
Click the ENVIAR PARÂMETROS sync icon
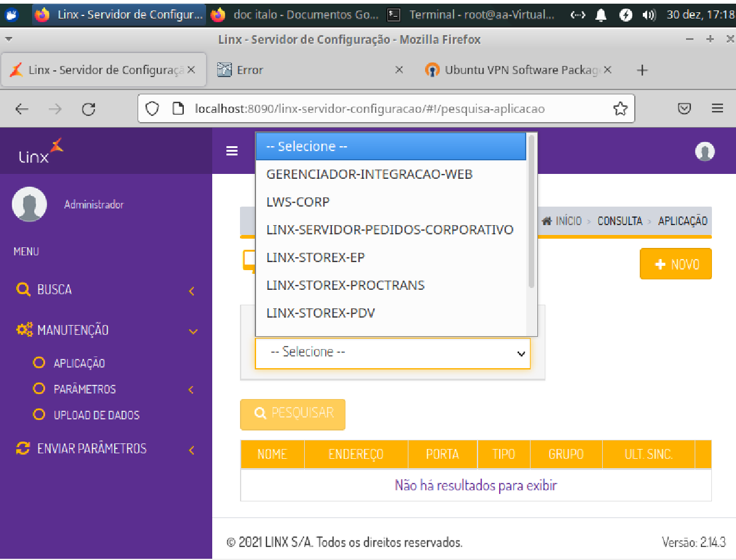point(23,448)
